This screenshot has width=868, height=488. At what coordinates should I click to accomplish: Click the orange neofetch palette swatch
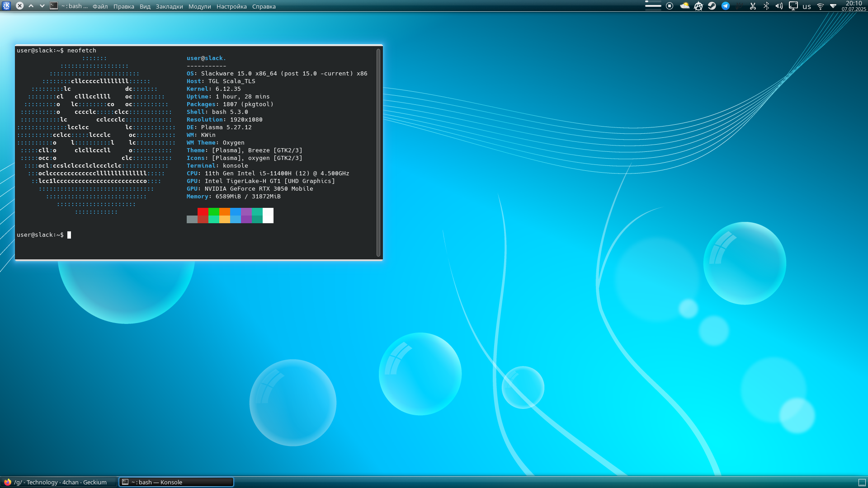[x=225, y=212]
